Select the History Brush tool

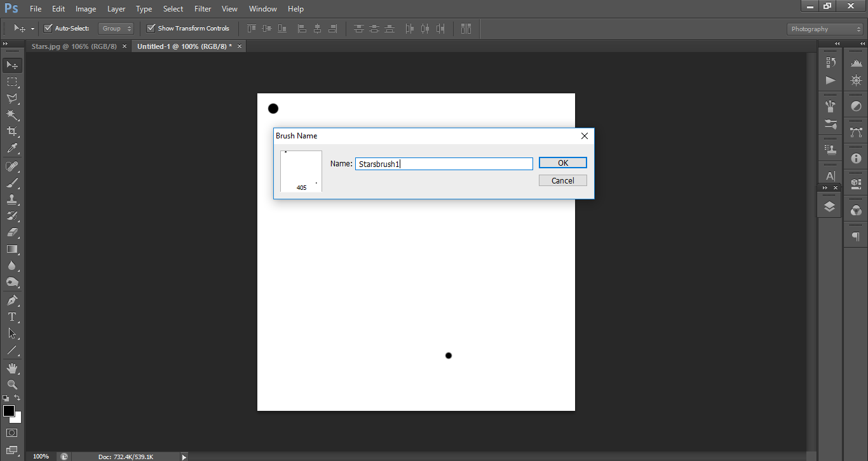coord(12,216)
